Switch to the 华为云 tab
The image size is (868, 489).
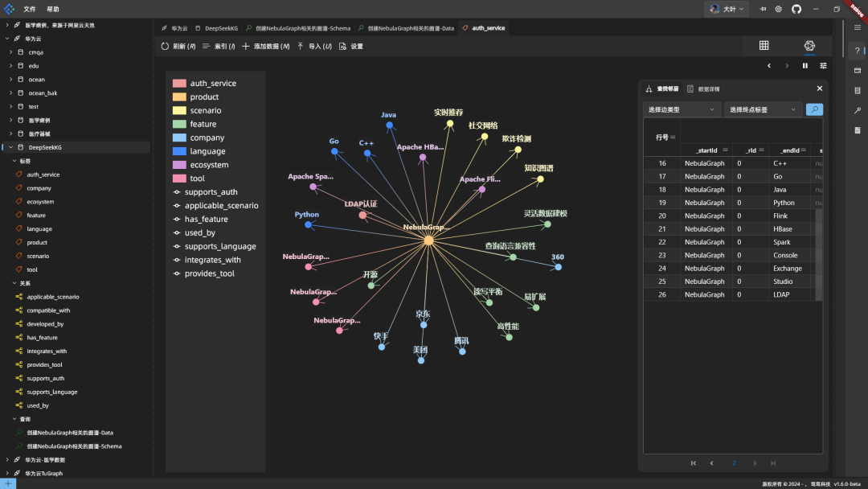(174, 27)
